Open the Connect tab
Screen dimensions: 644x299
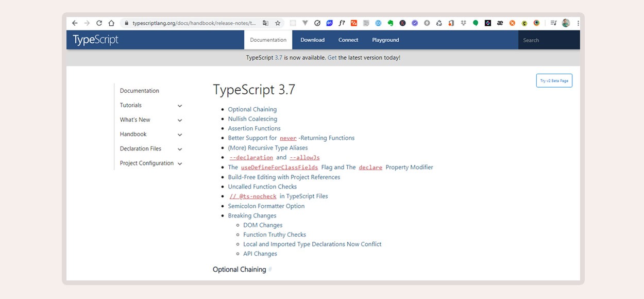[x=348, y=40]
